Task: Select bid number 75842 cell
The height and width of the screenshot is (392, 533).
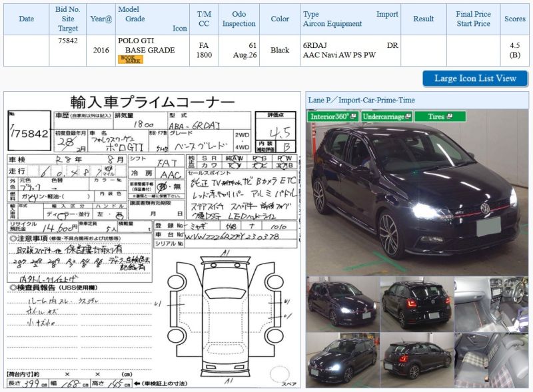Action: click(x=68, y=51)
